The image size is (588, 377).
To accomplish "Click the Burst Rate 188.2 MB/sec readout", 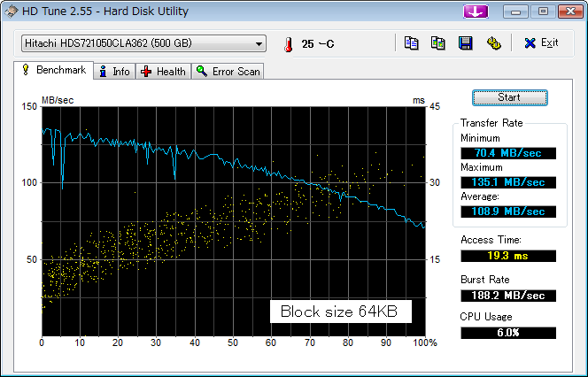I will [508, 295].
